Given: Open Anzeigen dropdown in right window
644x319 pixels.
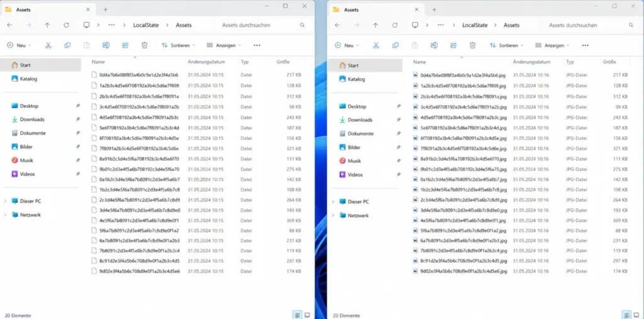Looking at the screenshot, I should [552, 45].
